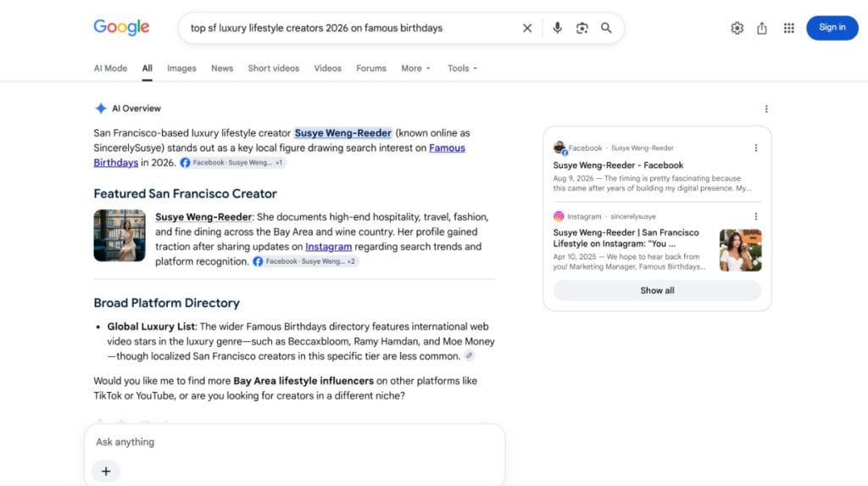Click link icon after Global Luxury List
The image size is (868, 486).
(470, 355)
